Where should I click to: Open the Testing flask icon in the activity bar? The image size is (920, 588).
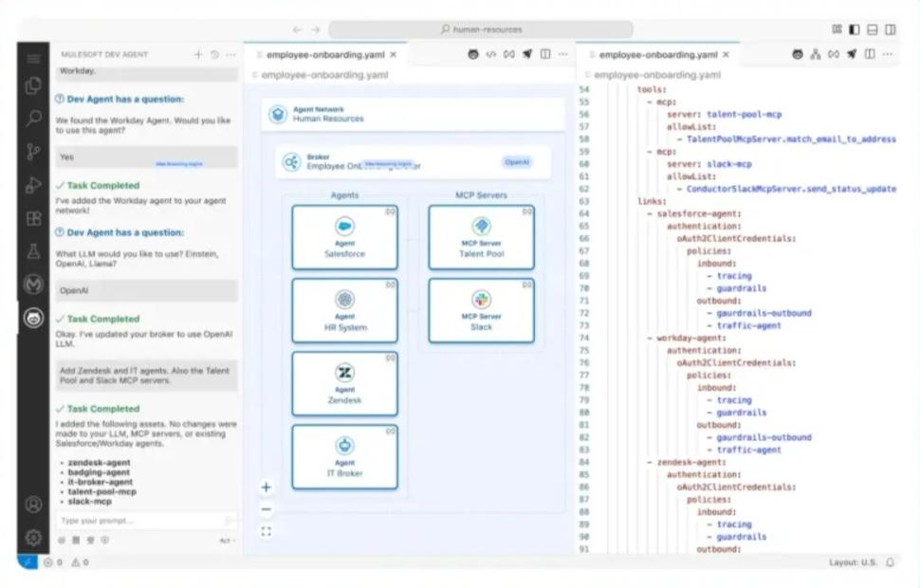(x=33, y=251)
